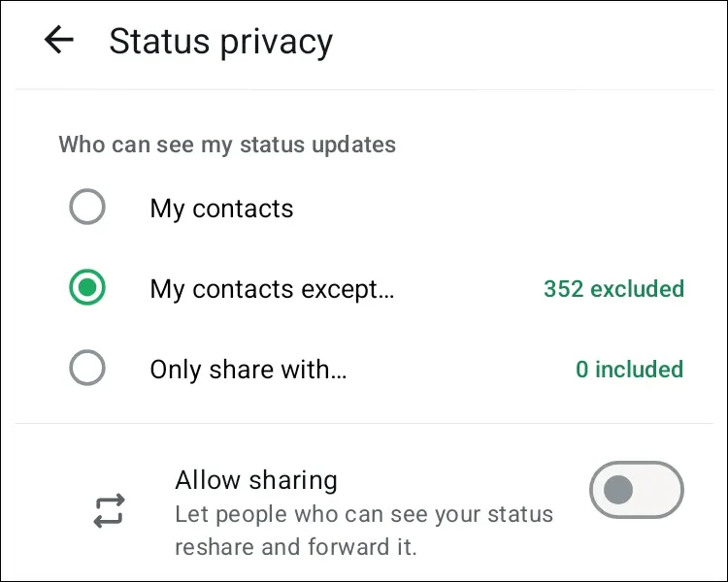The width and height of the screenshot is (728, 582).
Task: Enable the Allow sharing switch
Action: tap(637, 491)
